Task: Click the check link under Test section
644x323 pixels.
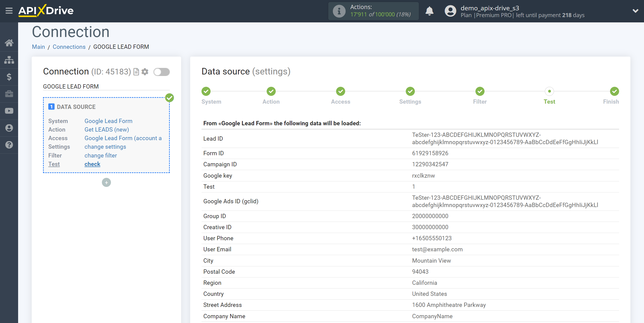Action: click(x=92, y=164)
